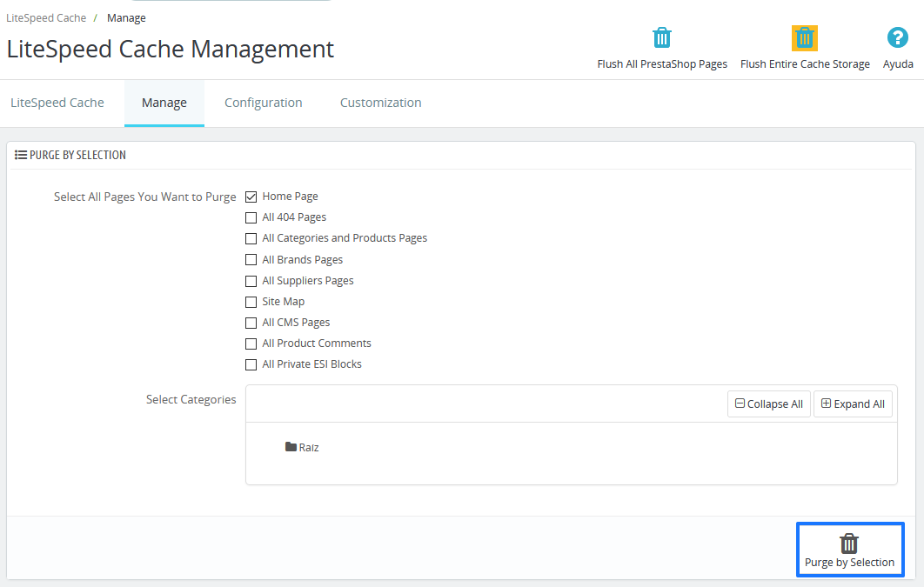Click the Home Page label text
924x587 pixels.
tap(290, 196)
